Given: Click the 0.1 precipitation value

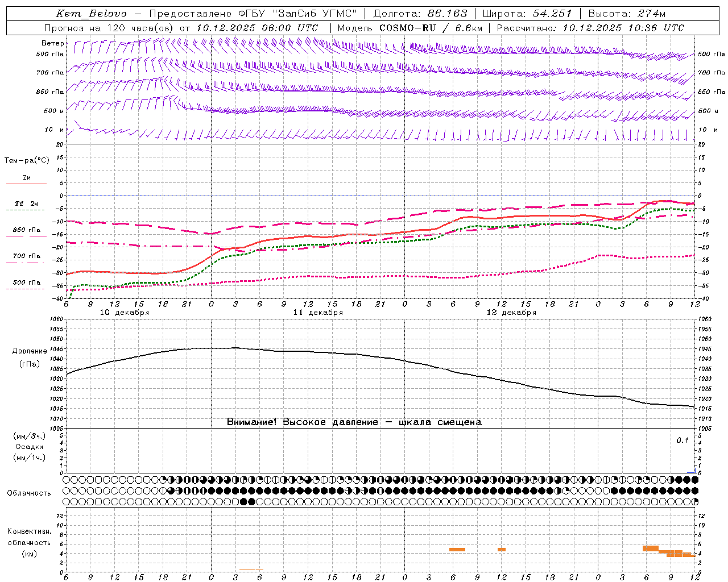Looking at the screenshot, I should pos(682,440).
